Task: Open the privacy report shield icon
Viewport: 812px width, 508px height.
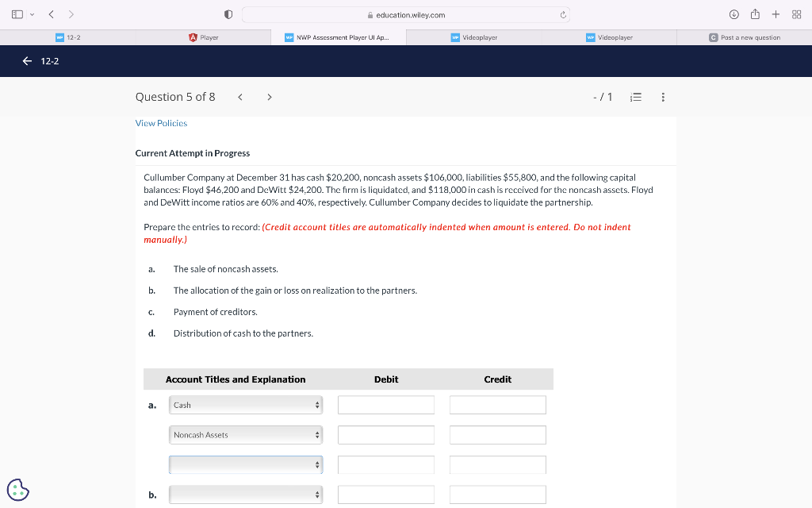Action: 226,13
